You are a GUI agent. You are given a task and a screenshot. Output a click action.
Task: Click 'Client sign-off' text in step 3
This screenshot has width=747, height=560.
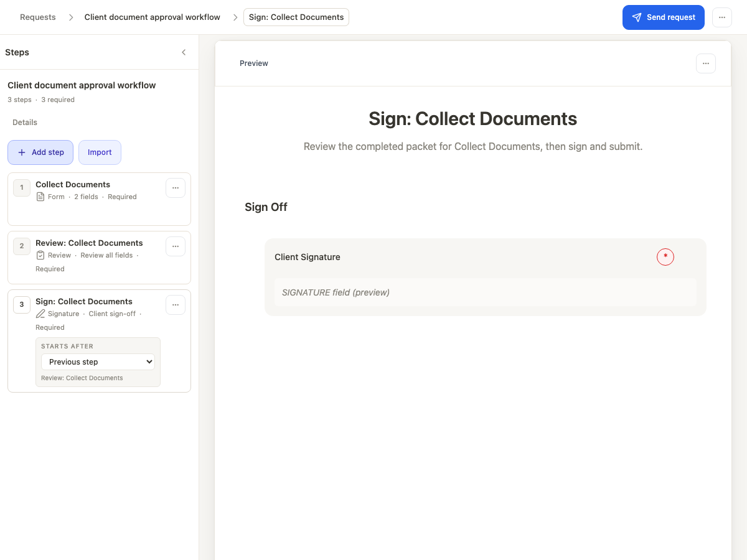click(112, 314)
